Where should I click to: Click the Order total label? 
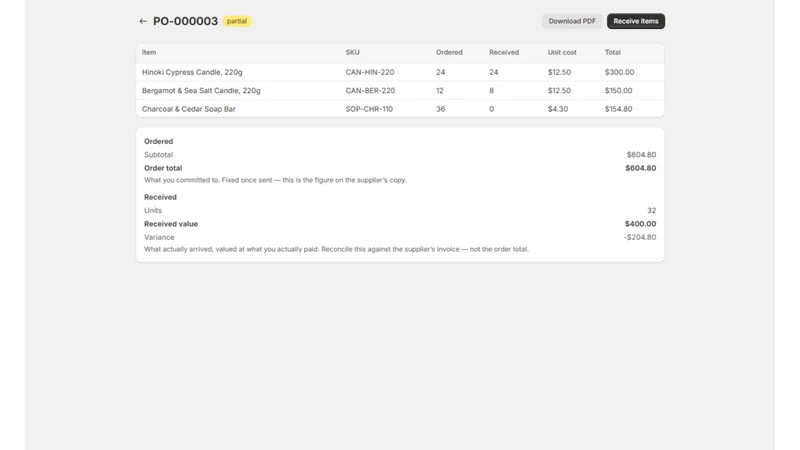[x=163, y=168]
